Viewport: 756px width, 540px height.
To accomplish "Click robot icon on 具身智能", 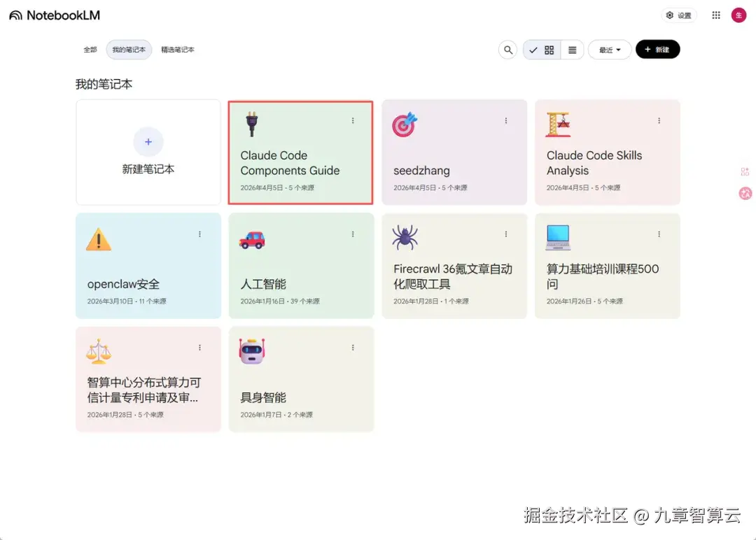I will (252, 351).
